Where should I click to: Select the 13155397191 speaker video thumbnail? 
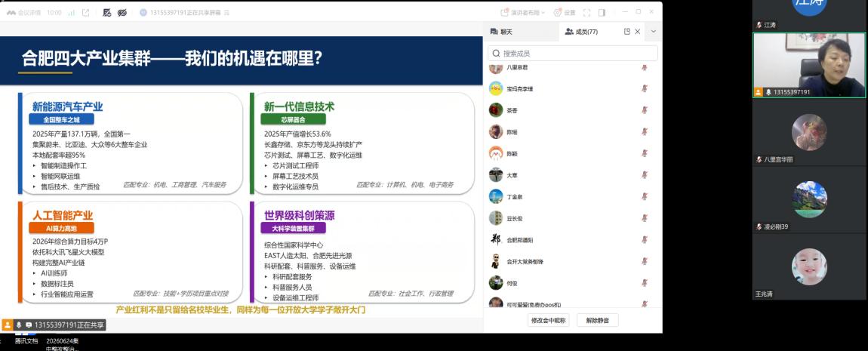click(809, 65)
